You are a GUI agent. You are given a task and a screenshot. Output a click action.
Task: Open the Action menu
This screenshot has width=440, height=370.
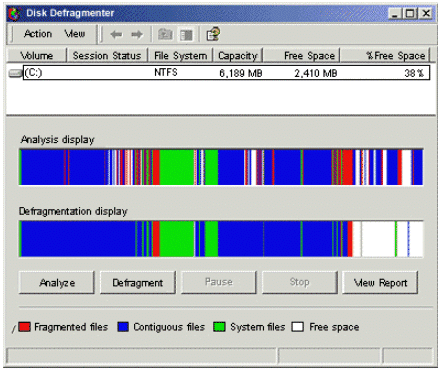(x=38, y=34)
